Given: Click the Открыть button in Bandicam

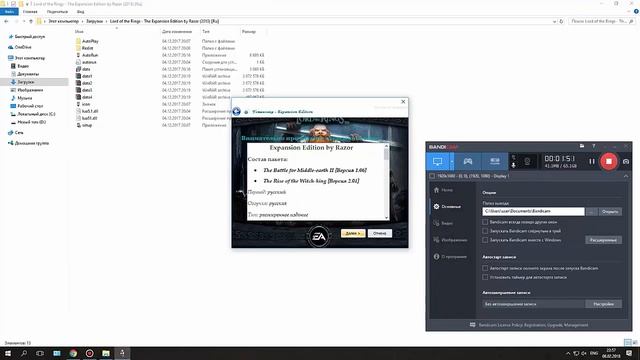Looking at the screenshot, I should (x=610, y=211).
